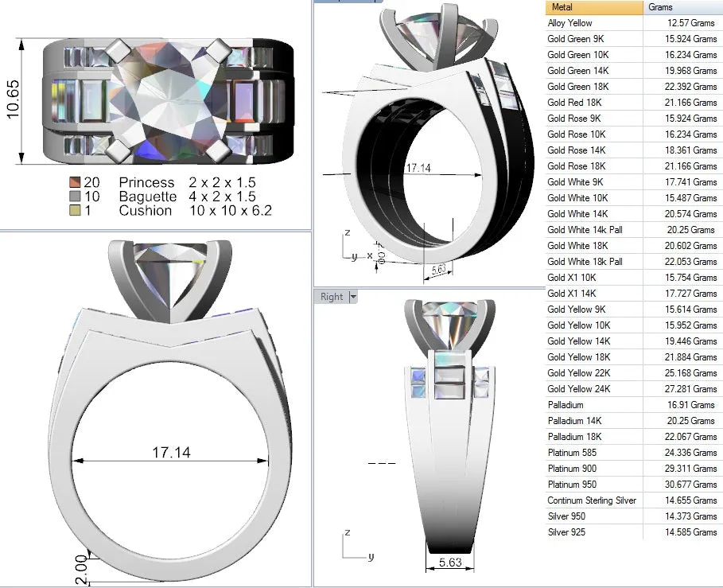723x588 pixels.
Task: Select the Silver 950 row
Action: [634, 516]
